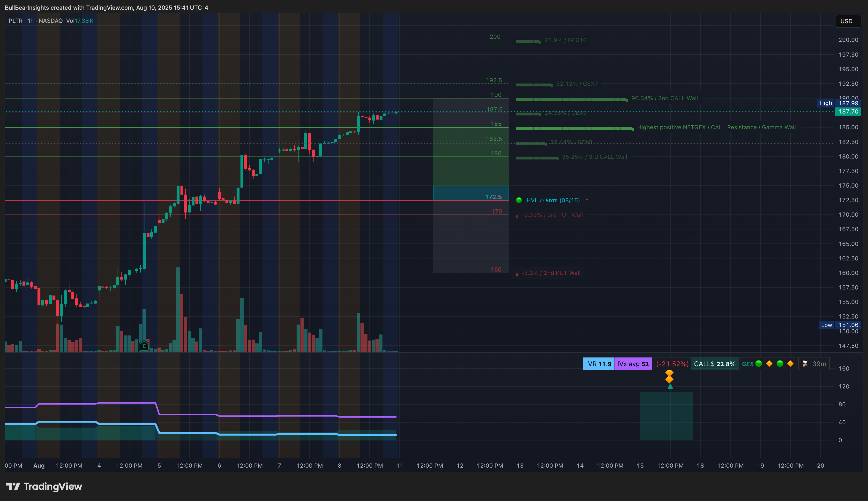Click the '29.44% / GEX8' label

click(571, 142)
